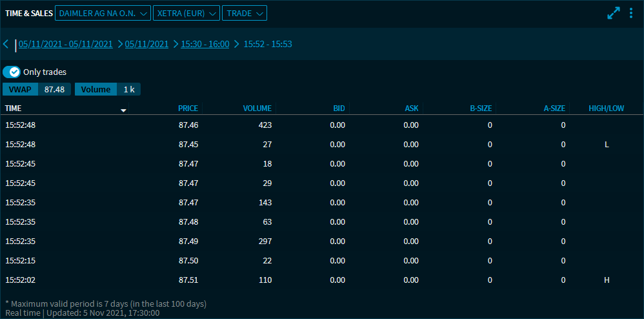The height and width of the screenshot is (319, 644).
Task: Open the XETRA (EUR) exchange dropdown
Action: pyautogui.click(x=186, y=13)
